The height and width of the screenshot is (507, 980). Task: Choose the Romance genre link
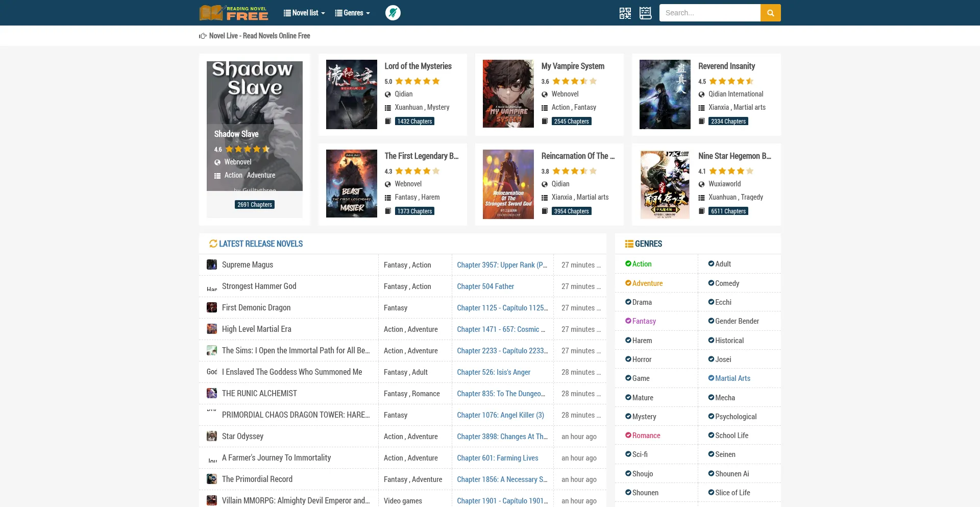pyautogui.click(x=646, y=436)
